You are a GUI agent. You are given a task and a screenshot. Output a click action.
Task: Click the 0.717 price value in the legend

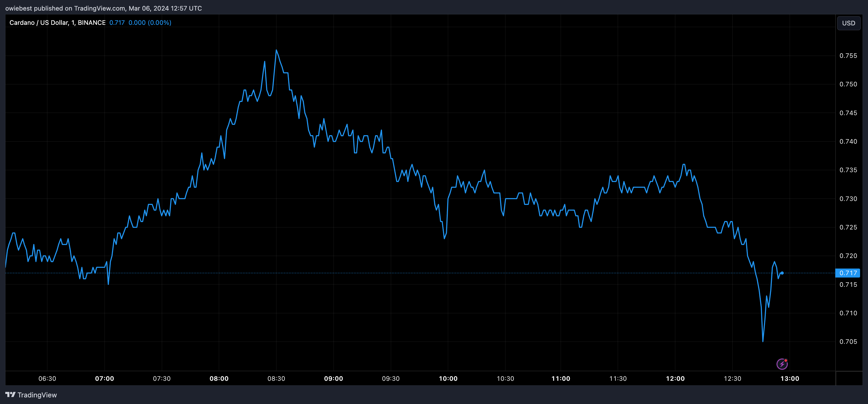click(117, 22)
